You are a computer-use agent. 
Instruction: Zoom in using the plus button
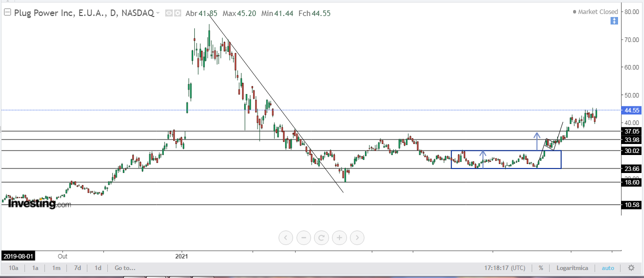pyautogui.click(x=339, y=237)
